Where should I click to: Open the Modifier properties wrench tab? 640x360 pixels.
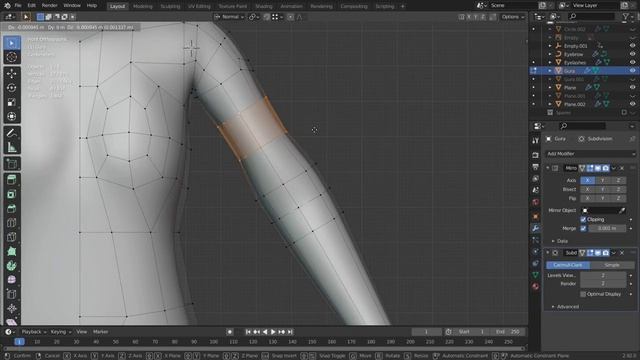click(x=535, y=228)
